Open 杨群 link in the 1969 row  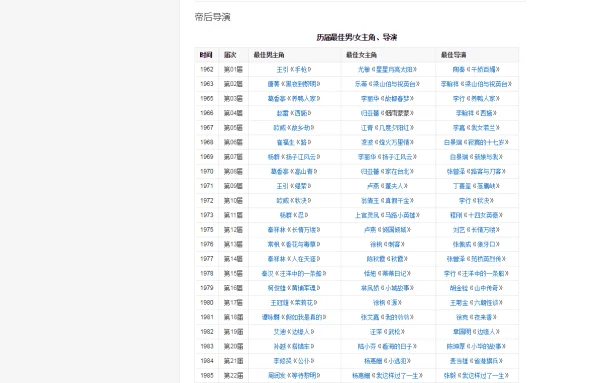tap(274, 157)
